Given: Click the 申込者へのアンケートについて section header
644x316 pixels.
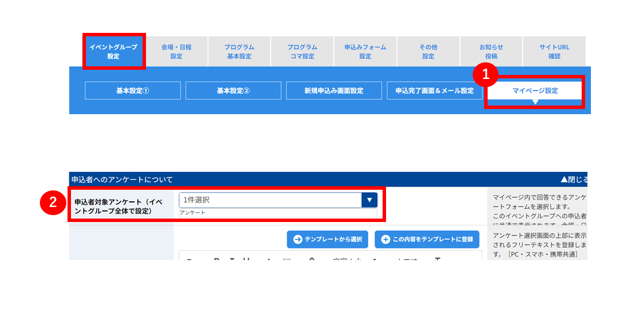Looking at the screenshot, I should point(328,179).
